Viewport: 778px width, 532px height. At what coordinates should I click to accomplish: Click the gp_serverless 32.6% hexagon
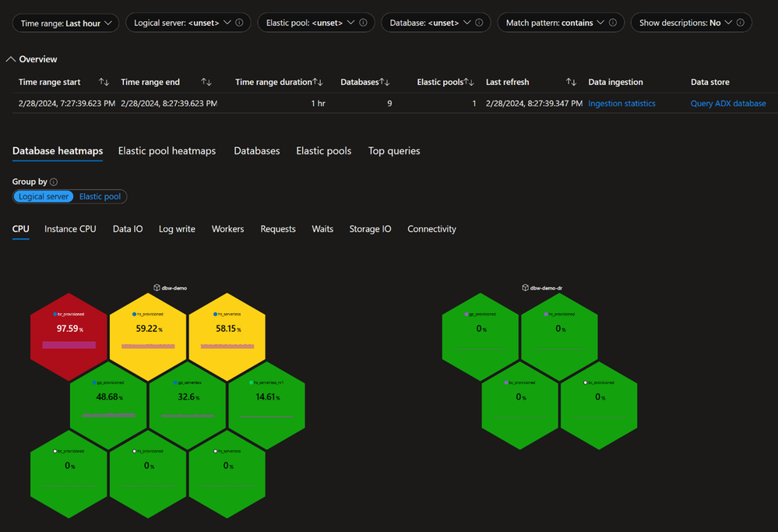(x=188, y=406)
